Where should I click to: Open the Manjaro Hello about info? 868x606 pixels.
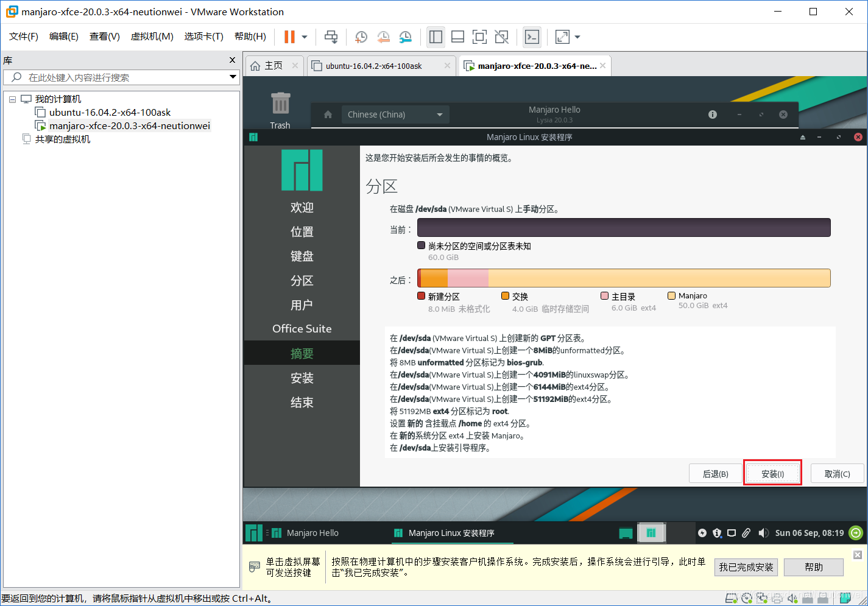click(713, 115)
